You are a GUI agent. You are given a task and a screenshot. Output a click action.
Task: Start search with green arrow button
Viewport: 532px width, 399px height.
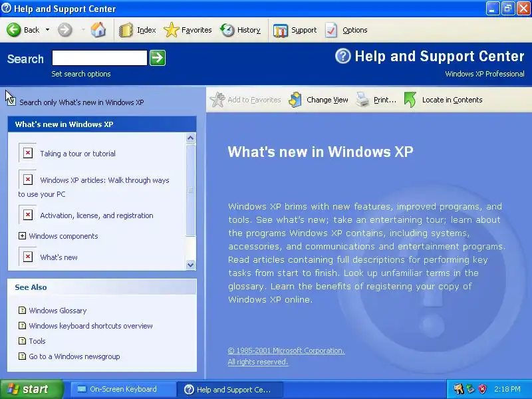click(x=158, y=58)
